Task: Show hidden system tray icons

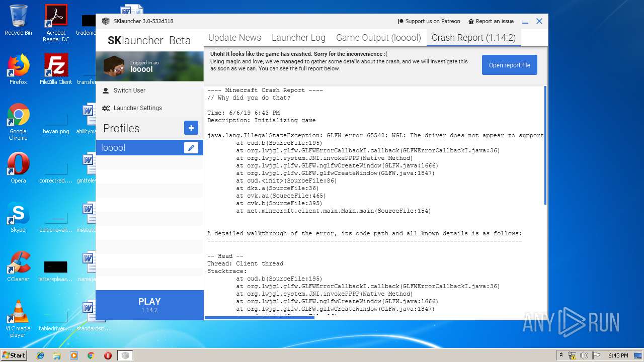Action: tap(561, 355)
